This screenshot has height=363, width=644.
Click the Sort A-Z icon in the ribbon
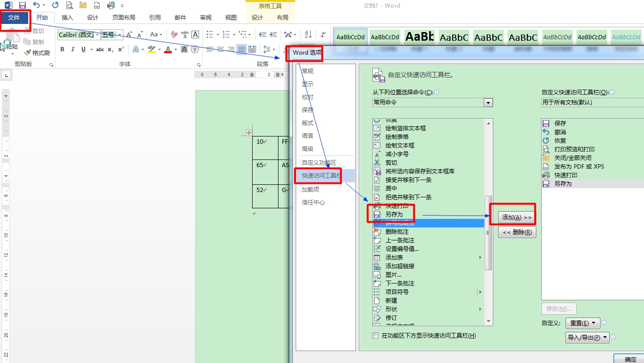coord(308,34)
